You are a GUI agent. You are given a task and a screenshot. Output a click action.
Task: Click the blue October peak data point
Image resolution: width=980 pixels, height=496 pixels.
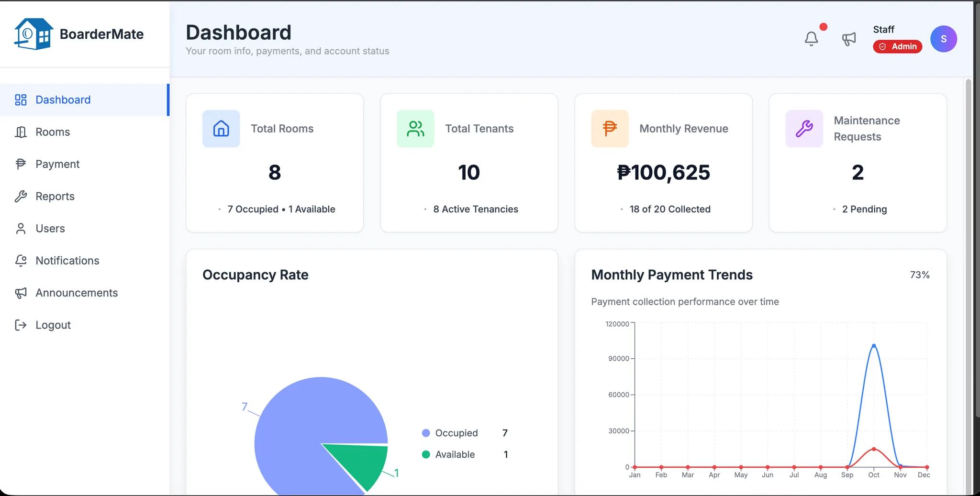874,345
